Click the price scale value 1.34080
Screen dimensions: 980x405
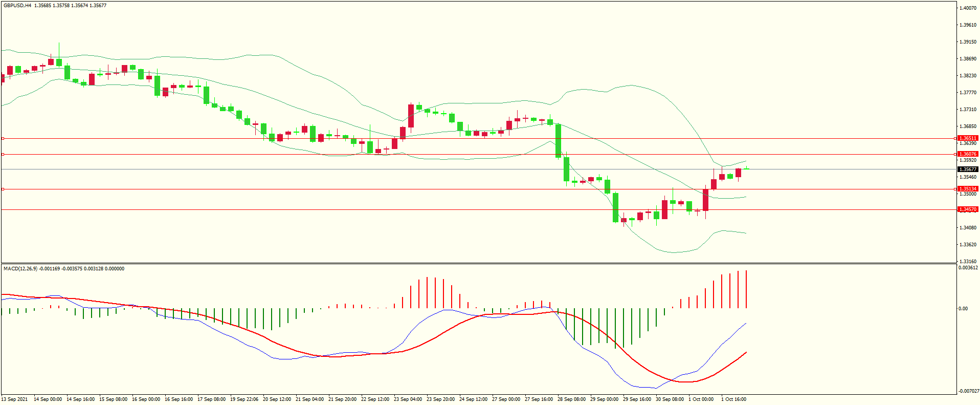tap(968, 228)
